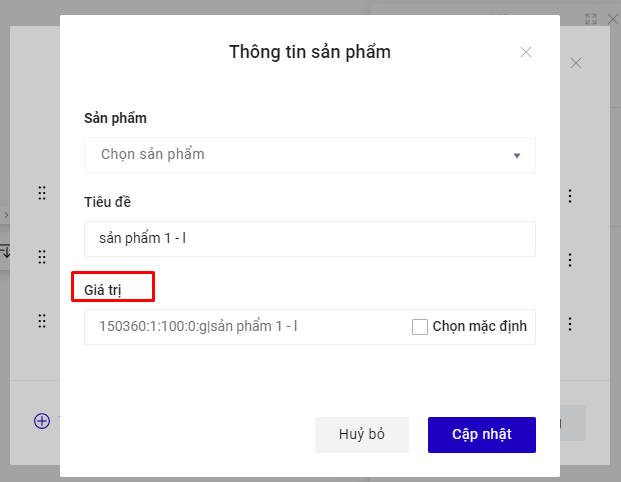Click the Chọn mặc định label
Viewport: 621px width, 482px height.
pyautogui.click(x=479, y=326)
